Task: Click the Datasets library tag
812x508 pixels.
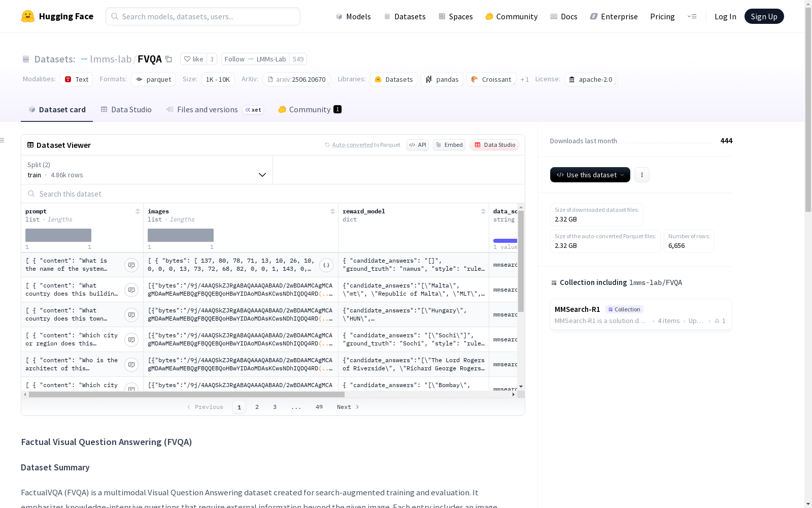Action: click(394, 79)
